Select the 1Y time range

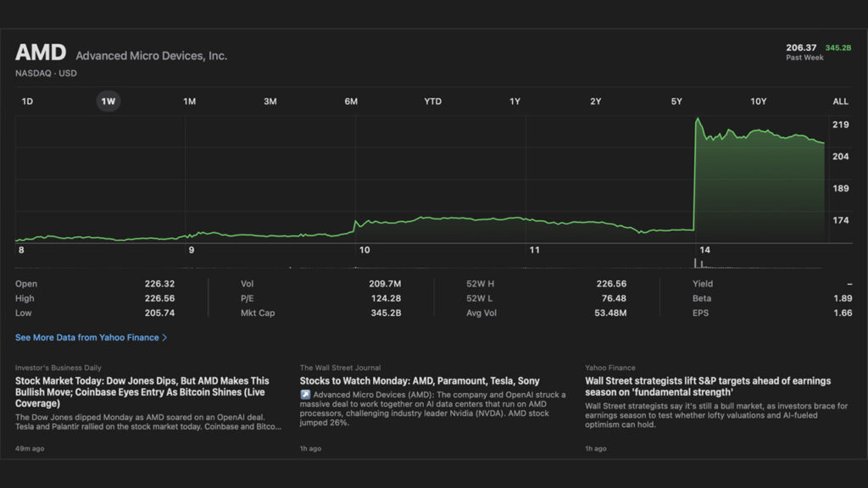click(x=515, y=102)
